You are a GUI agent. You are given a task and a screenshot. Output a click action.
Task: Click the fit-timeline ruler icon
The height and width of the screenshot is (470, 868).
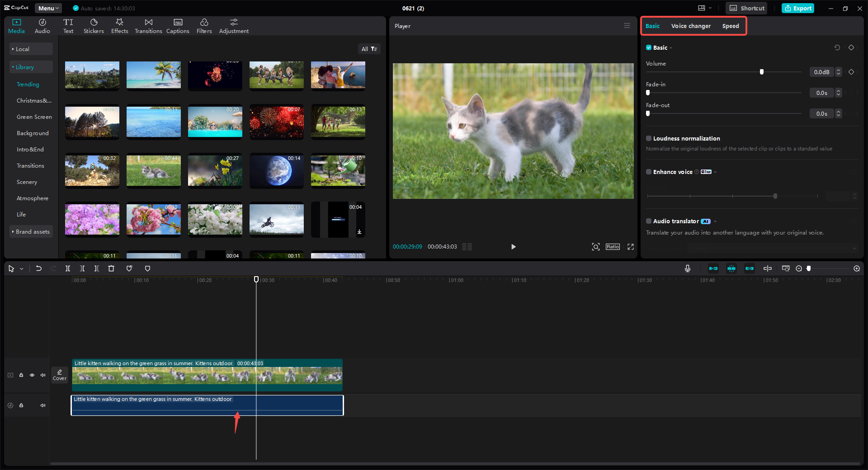786,268
